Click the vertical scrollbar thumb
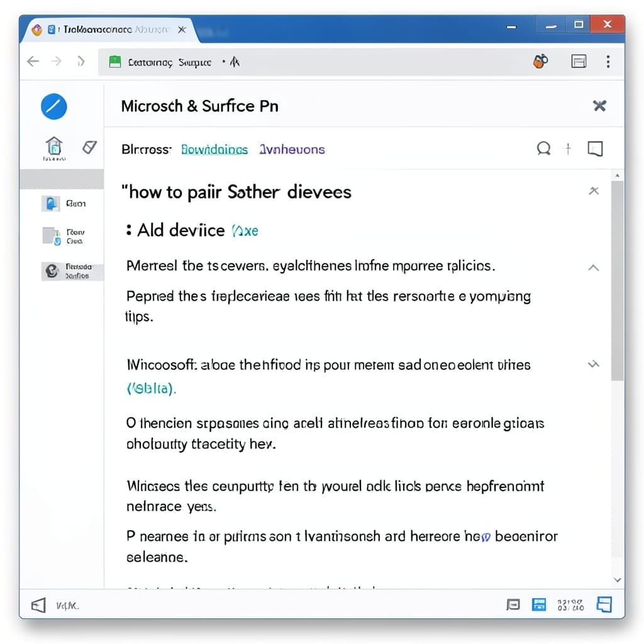The image size is (644, 644). [x=618, y=281]
